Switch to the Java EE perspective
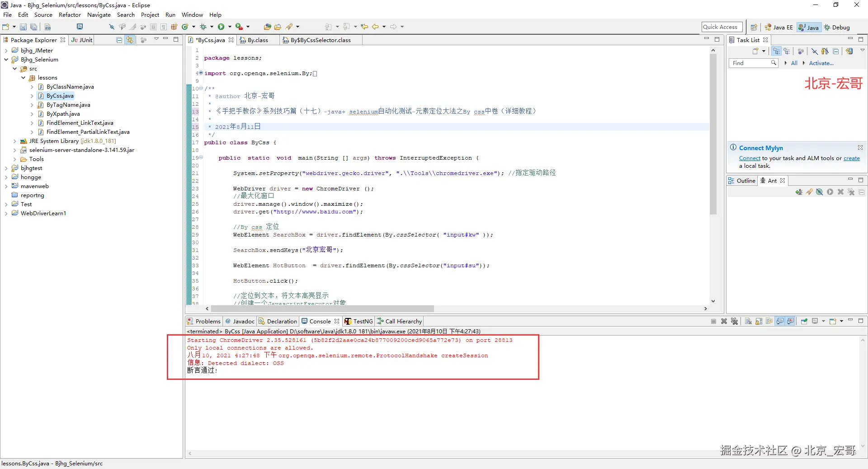The image size is (868, 469). pyautogui.click(x=778, y=27)
